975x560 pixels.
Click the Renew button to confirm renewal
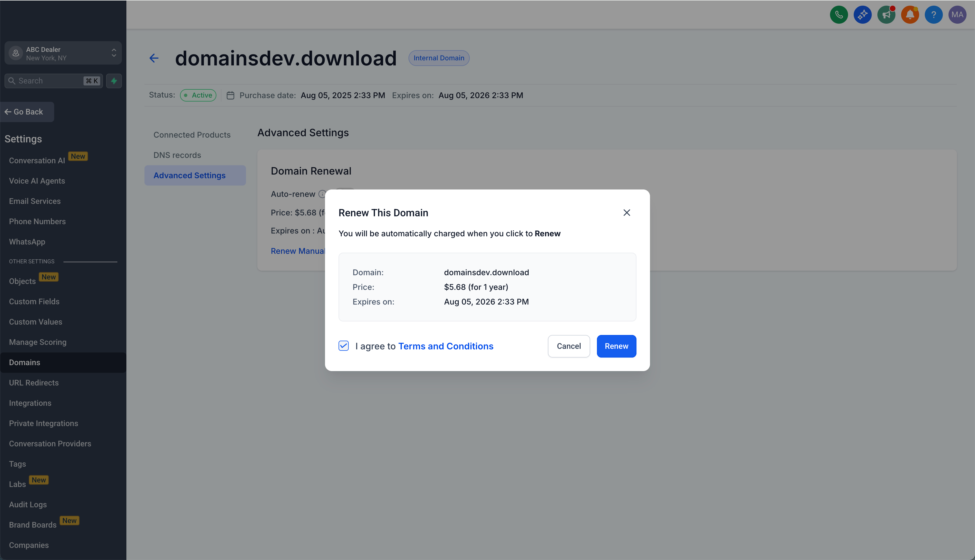click(616, 346)
